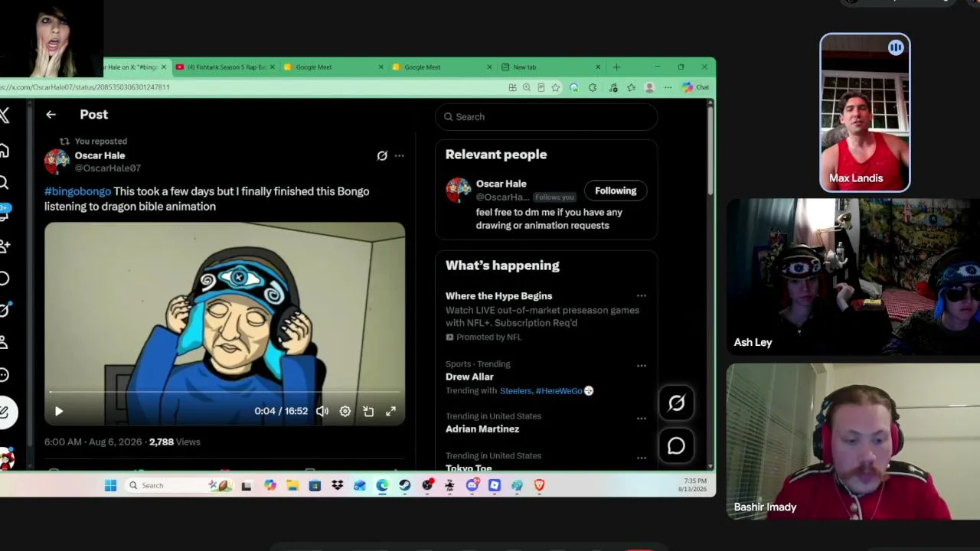
Task: Click the browser address bar URL
Action: pyautogui.click(x=85, y=87)
